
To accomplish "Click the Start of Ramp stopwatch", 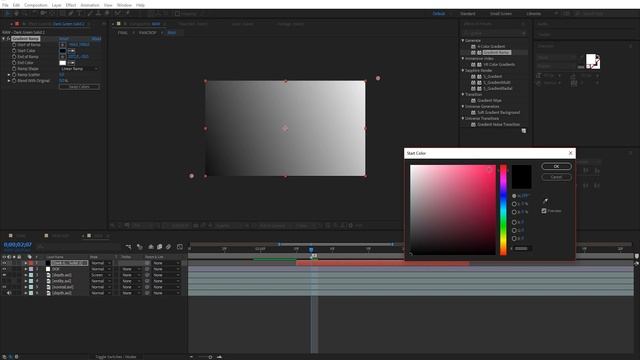I will point(14,45).
